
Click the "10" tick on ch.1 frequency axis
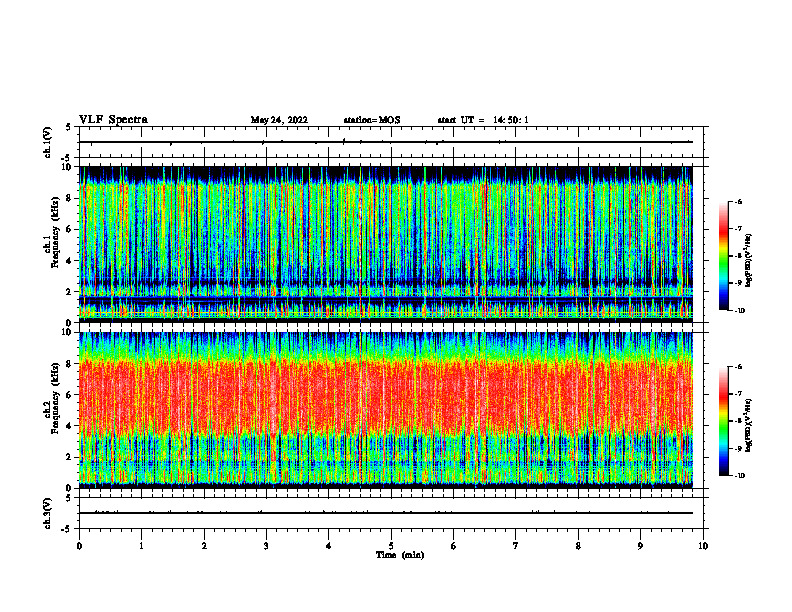(x=69, y=167)
